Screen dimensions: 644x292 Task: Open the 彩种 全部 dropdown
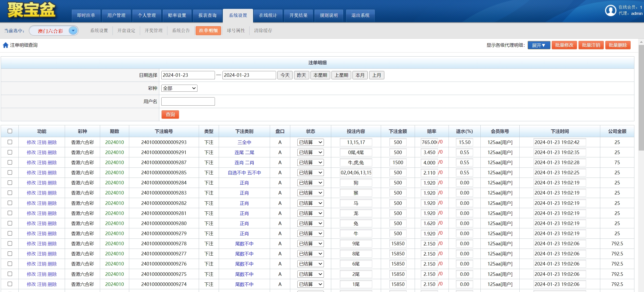(x=179, y=88)
